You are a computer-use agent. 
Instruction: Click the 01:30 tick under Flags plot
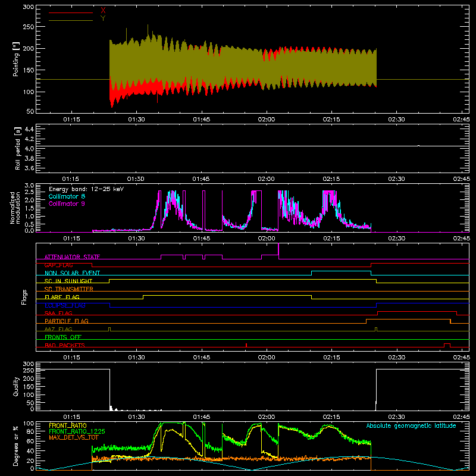pos(137,358)
